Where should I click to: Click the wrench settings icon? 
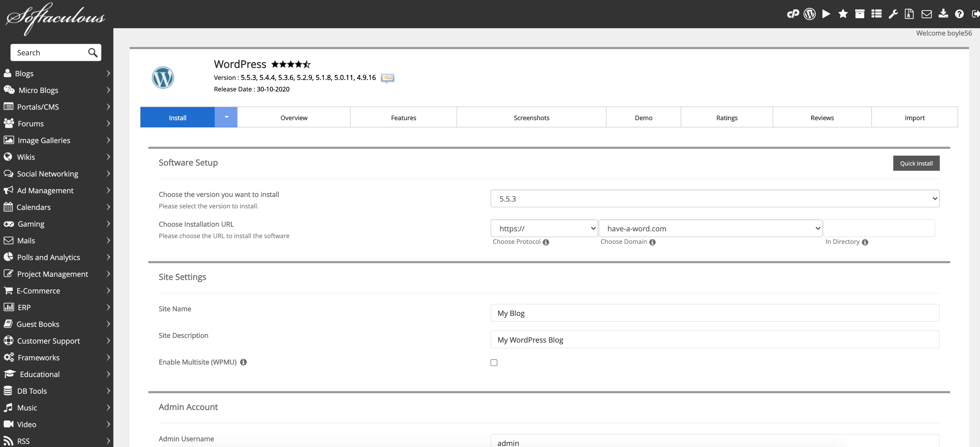893,14
